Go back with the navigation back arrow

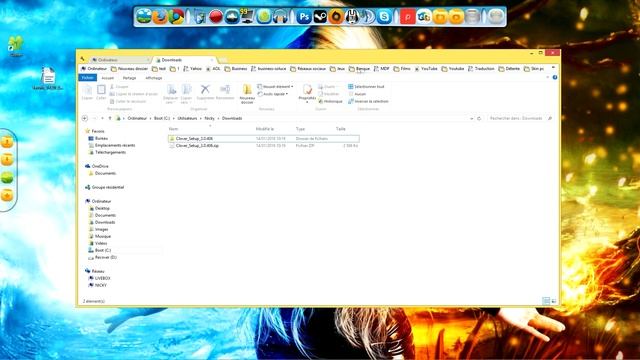click(85, 118)
